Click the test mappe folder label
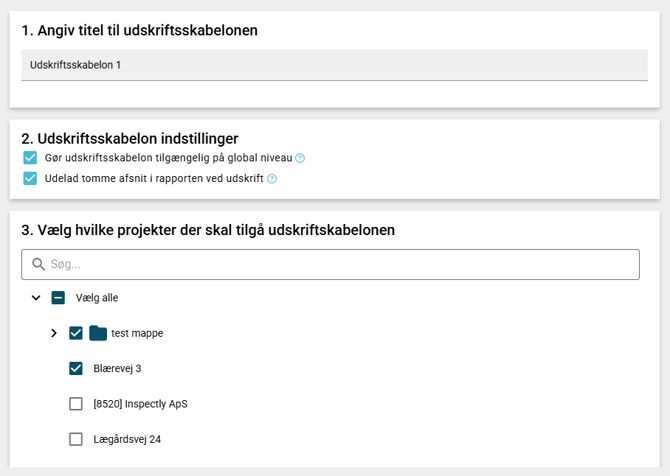 coord(137,333)
